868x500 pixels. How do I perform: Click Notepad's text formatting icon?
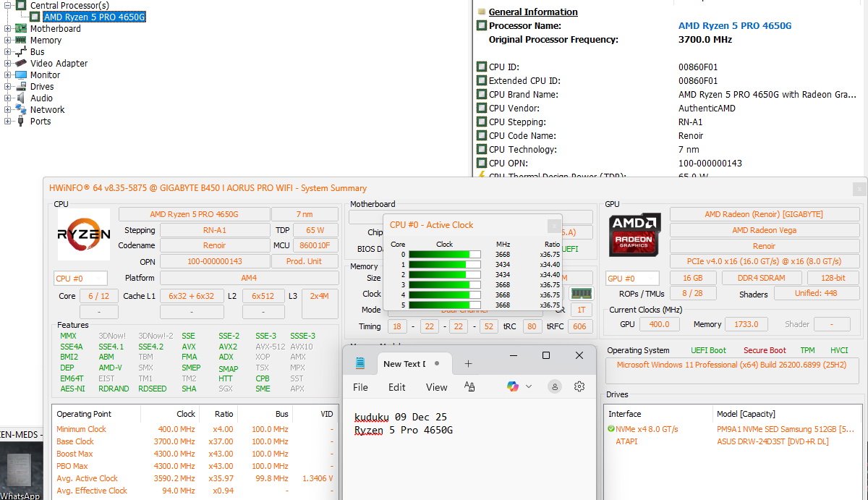[469, 387]
